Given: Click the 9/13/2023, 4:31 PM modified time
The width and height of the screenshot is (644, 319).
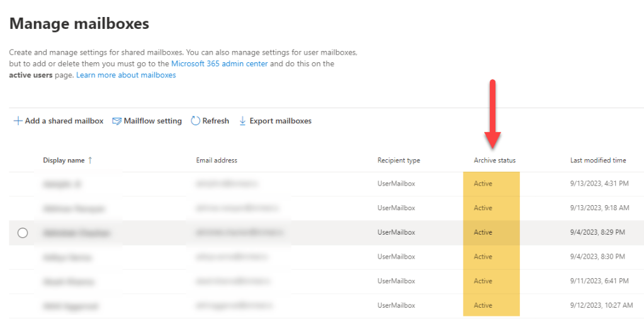Looking at the screenshot, I should 599,184.
